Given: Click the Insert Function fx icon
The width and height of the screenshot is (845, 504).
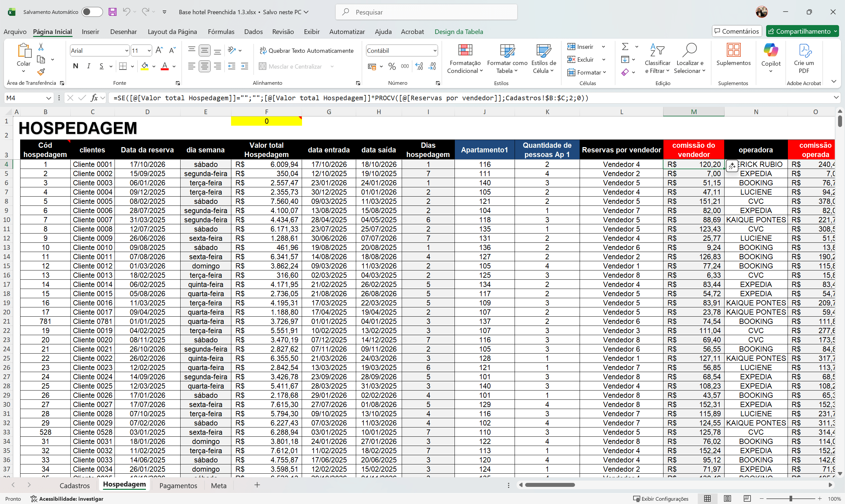Looking at the screenshot, I should pos(94,98).
